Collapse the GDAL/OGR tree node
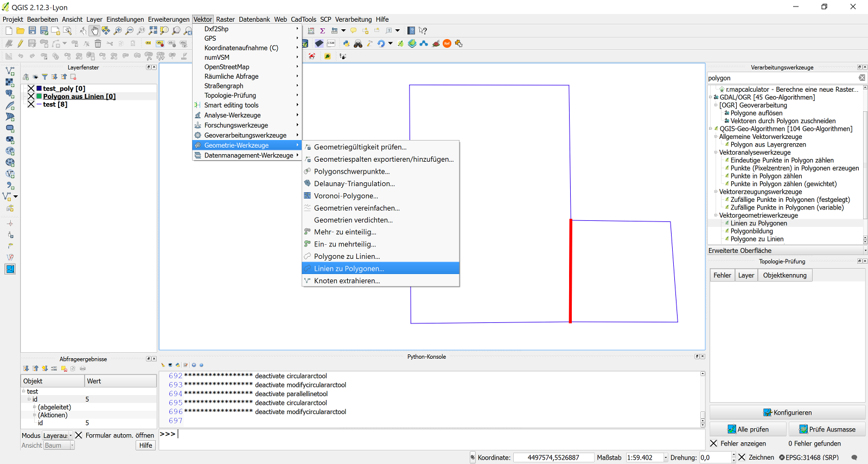Screen dimensions: 868x464 pyautogui.click(x=711, y=97)
